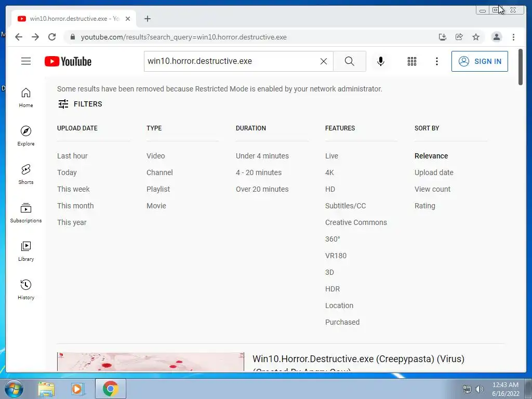Click the Windows Start button
Image resolution: width=532 pixels, height=399 pixels.
[14, 389]
